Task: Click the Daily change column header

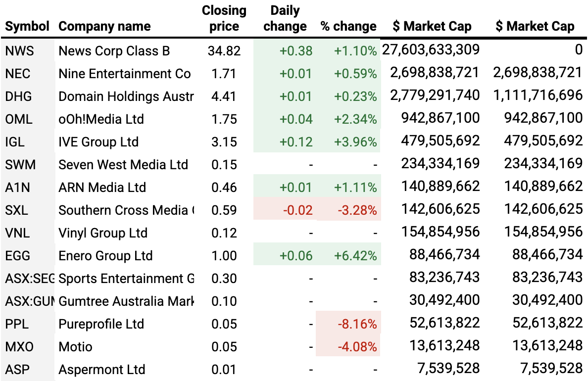Action: pos(285,18)
